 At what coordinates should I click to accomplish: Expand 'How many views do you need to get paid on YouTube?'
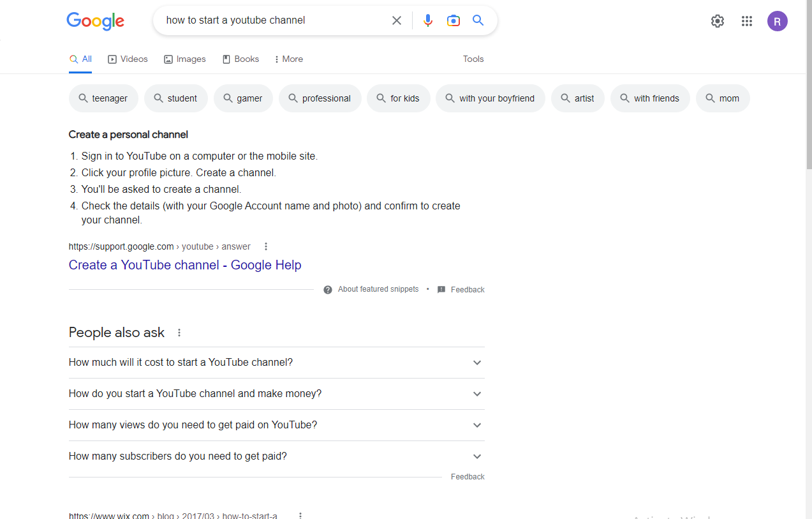click(277, 425)
